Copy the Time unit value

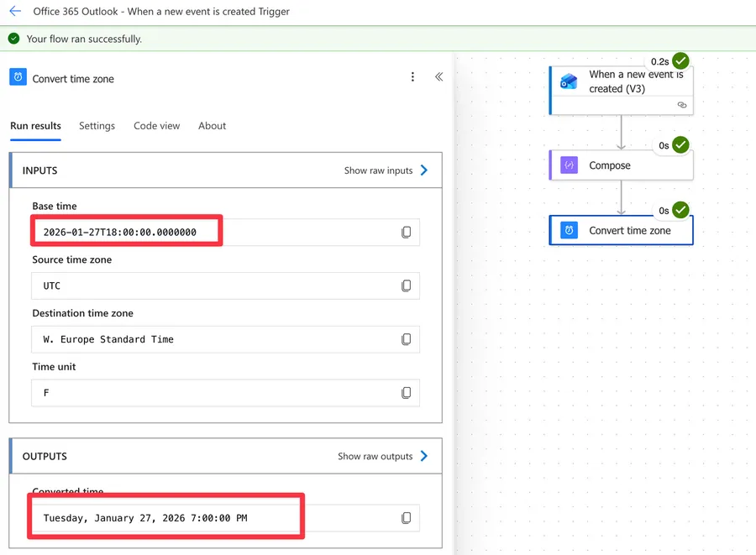click(x=406, y=393)
